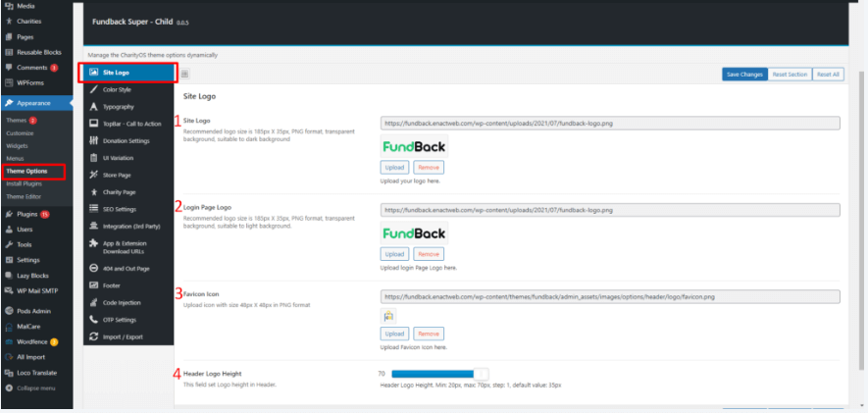Click the Import / Export refresh icon
Screen dimensions: 868x413
click(x=93, y=336)
